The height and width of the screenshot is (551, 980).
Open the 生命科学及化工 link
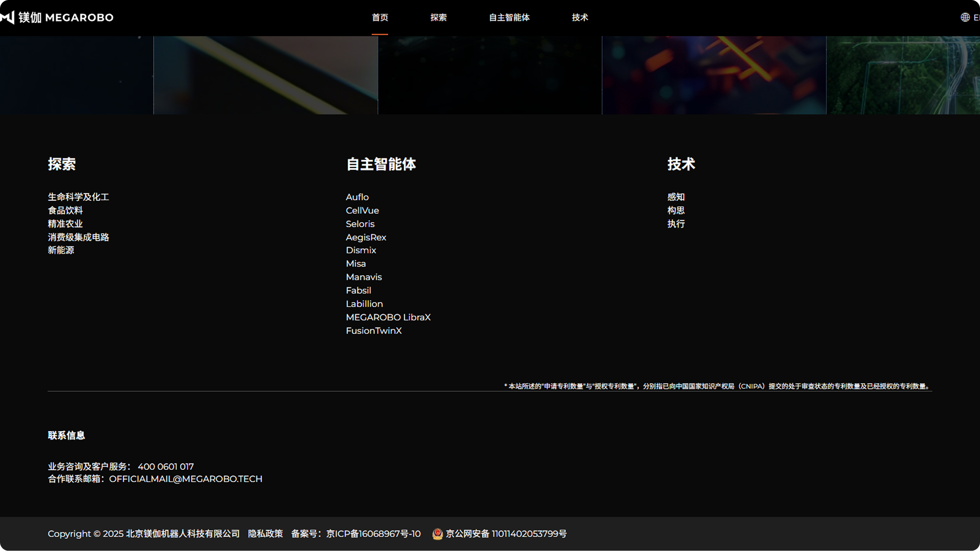coord(78,197)
